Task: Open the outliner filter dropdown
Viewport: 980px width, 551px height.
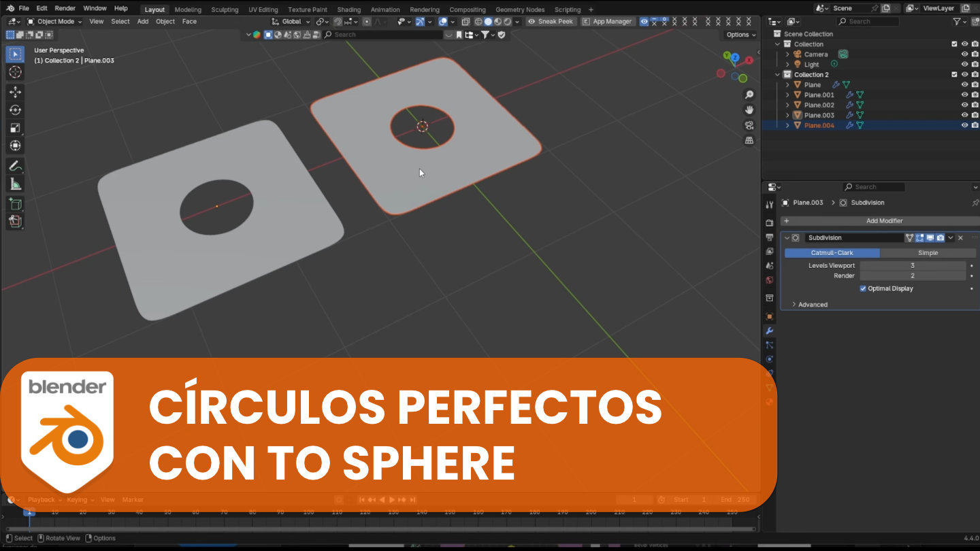Action: click(x=960, y=22)
